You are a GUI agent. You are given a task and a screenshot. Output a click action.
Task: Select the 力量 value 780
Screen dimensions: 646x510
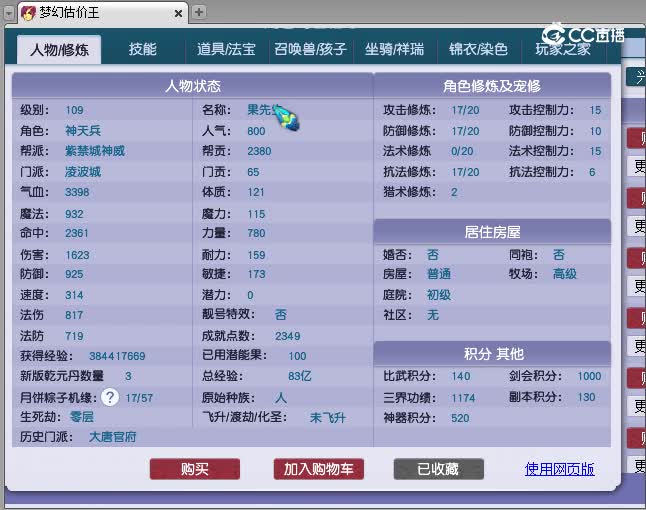click(256, 233)
